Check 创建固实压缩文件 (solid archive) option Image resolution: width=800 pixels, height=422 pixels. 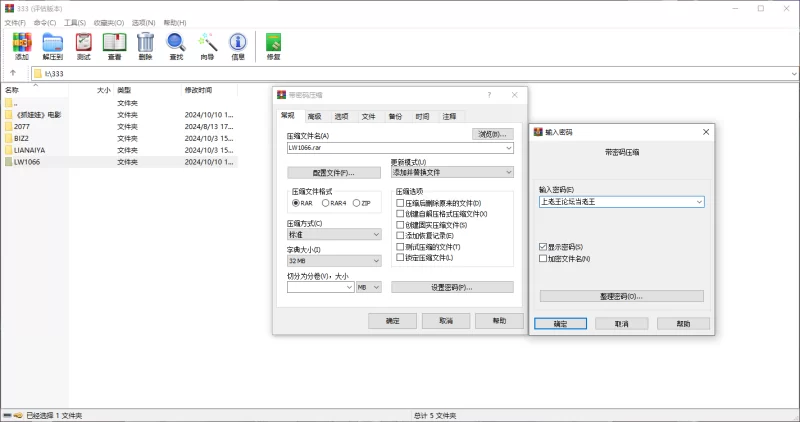[x=401, y=225]
